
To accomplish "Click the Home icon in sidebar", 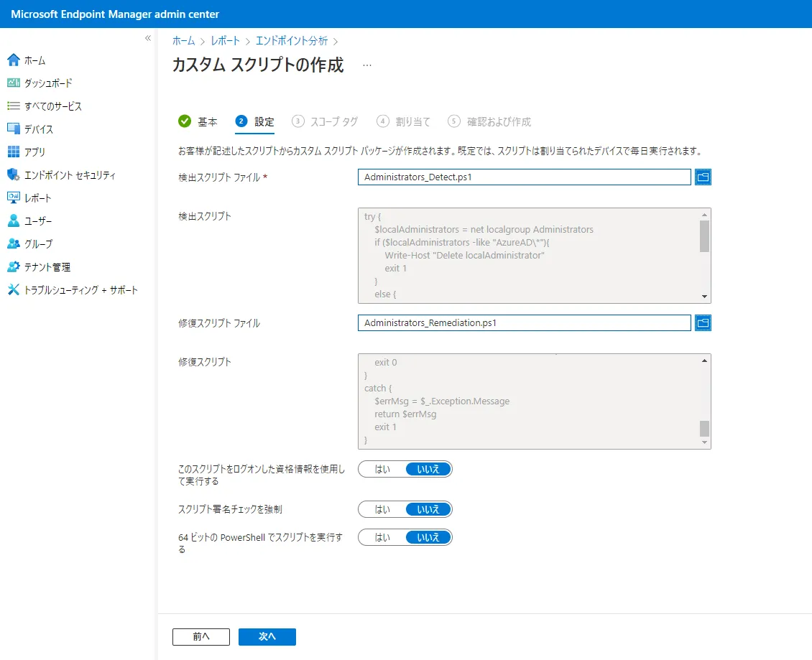I will coord(13,60).
